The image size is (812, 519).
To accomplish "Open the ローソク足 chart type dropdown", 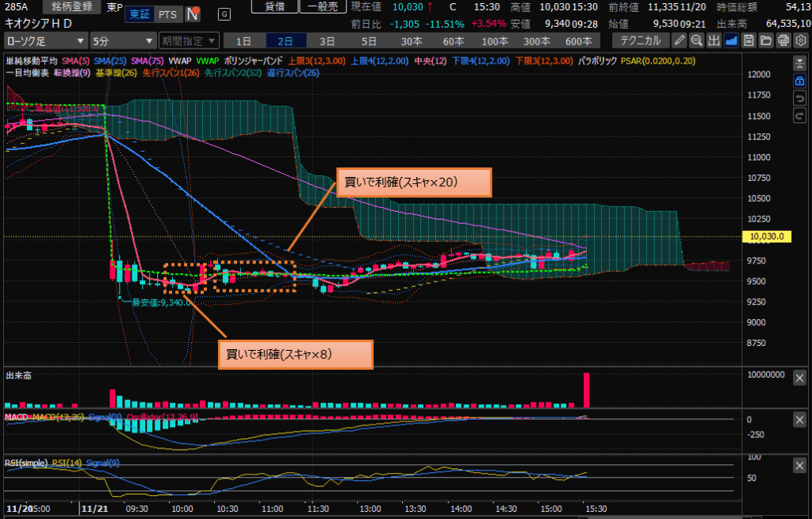I will click(44, 40).
